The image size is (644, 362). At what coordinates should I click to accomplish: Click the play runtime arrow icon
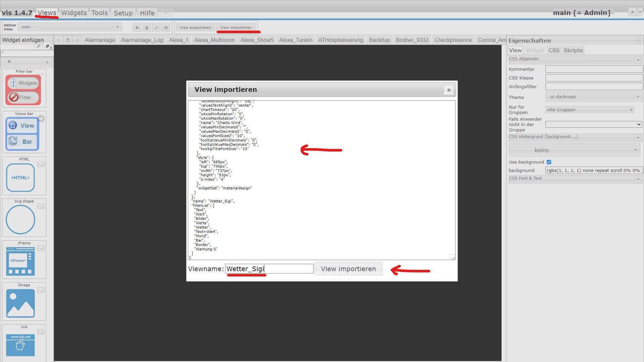point(632,12)
